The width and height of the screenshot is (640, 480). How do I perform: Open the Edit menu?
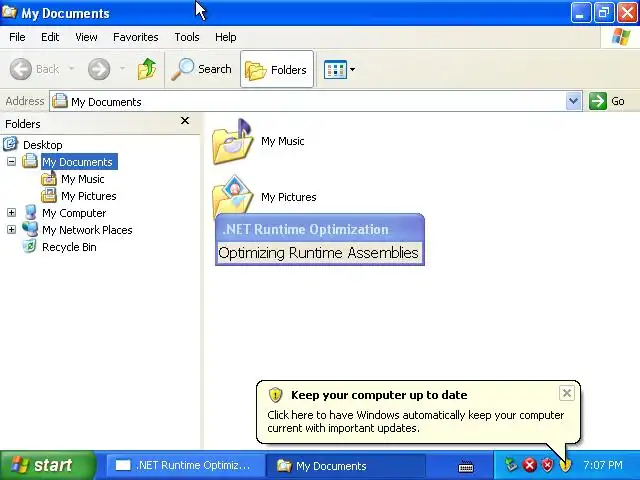pos(50,37)
